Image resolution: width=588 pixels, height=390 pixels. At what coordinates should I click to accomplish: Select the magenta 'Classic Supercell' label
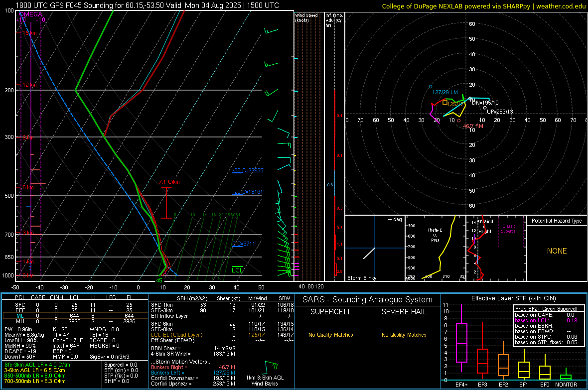click(x=509, y=229)
